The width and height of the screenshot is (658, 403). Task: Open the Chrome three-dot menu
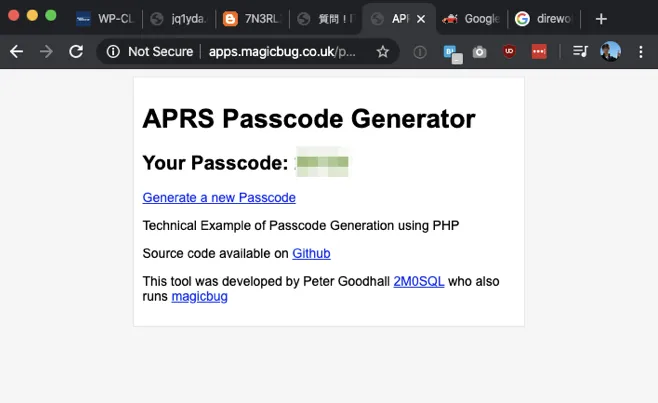(x=640, y=51)
